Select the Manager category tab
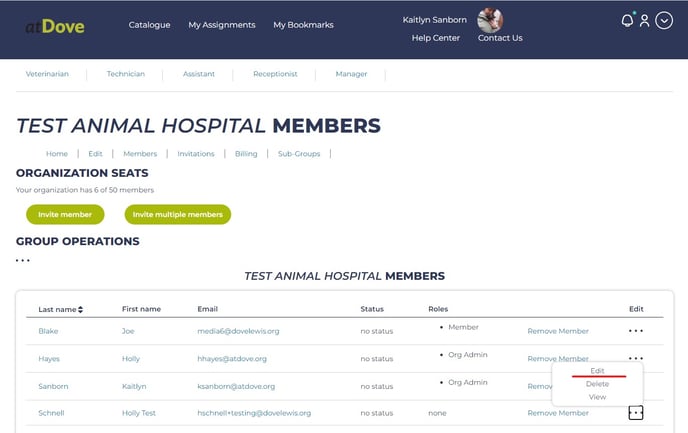This screenshot has height=433, width=688. point(351,74)
